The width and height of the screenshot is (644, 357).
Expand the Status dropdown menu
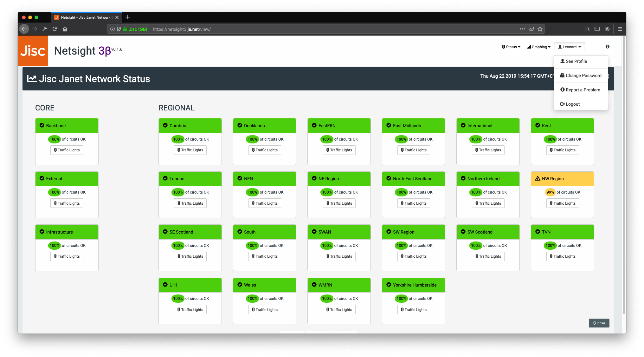511,47
